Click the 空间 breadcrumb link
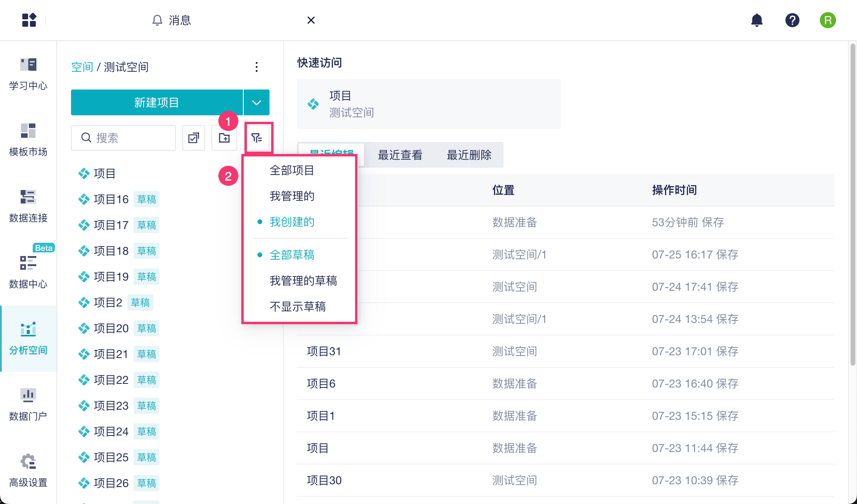The image size is (857, 504). click(x=82, y=67)
